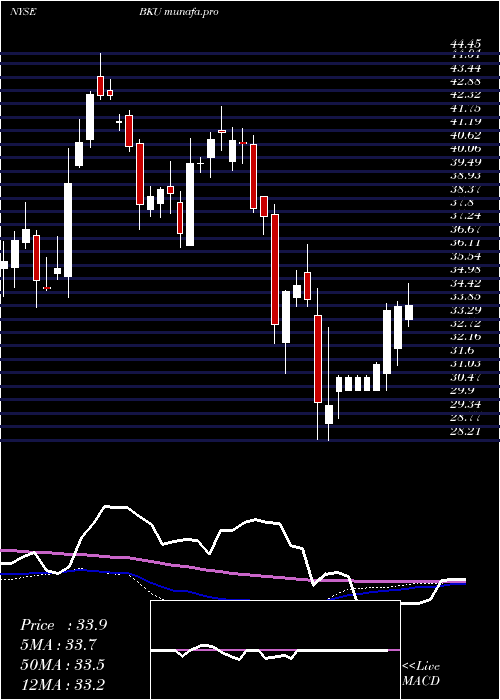Click the 43.44 price axis label
Image resolution: width=500 pixels, height=700 pixels.
coord(466,68)
